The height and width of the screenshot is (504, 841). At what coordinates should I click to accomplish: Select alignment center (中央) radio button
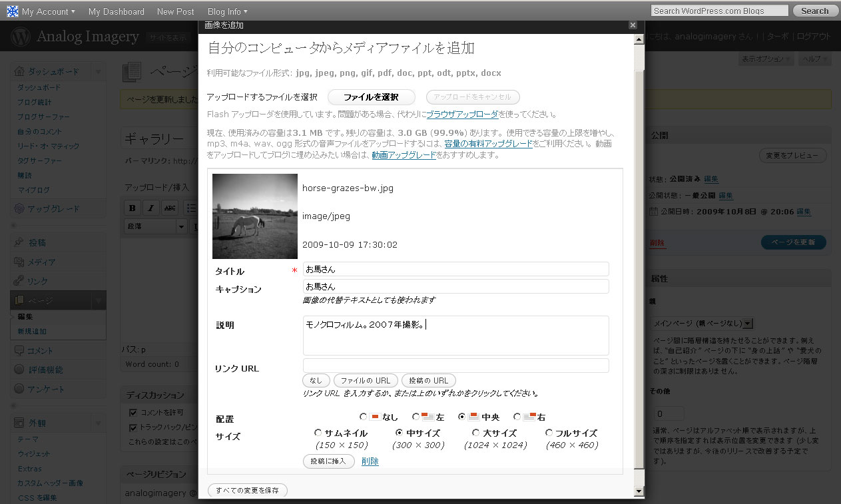click(x=461, y=417)
